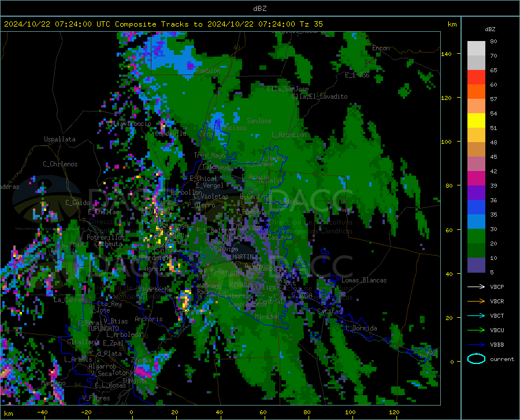The image size is (520, 420).
Task: Select the purple 5 dBZ color swatch
Action: click(x=476, y=265)
